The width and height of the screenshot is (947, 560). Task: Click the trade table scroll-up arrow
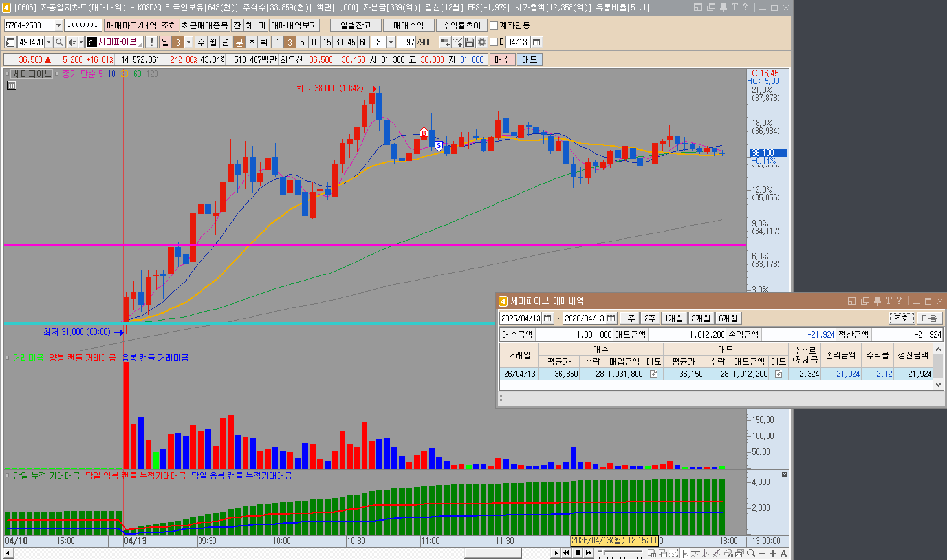coord(939,349)
